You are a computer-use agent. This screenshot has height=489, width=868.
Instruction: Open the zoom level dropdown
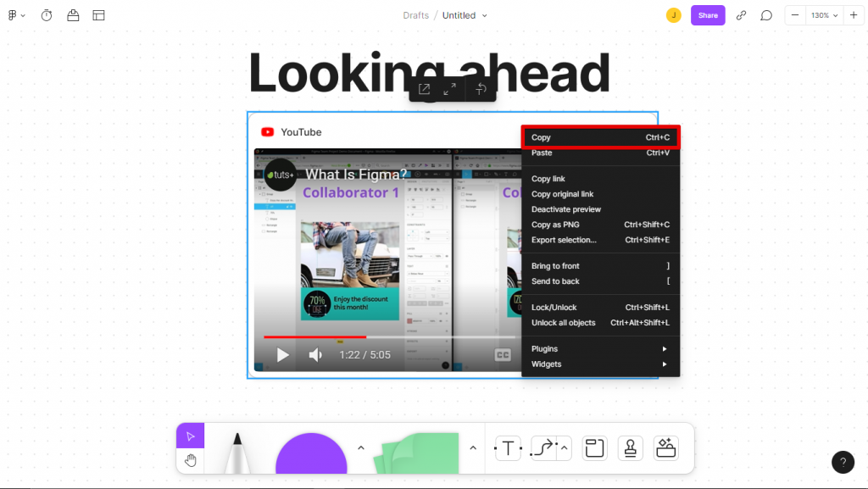(x=821, y=14)
